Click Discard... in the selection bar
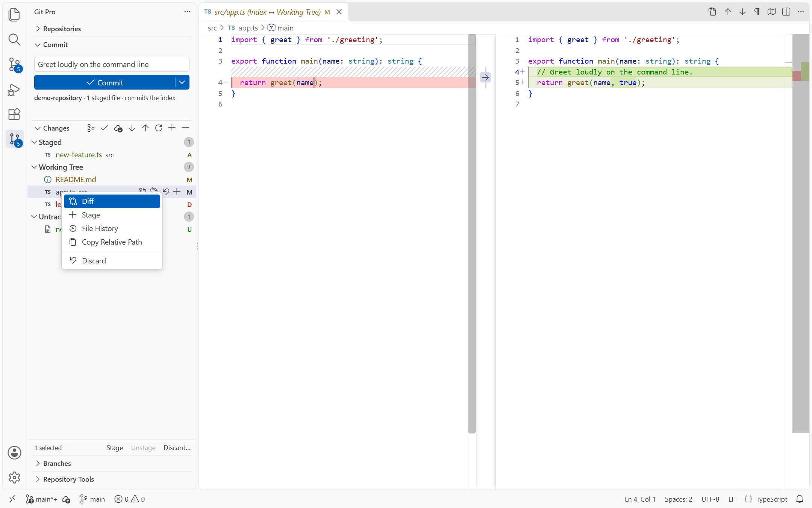Viewport: 812px width, 508px height. 177,447
